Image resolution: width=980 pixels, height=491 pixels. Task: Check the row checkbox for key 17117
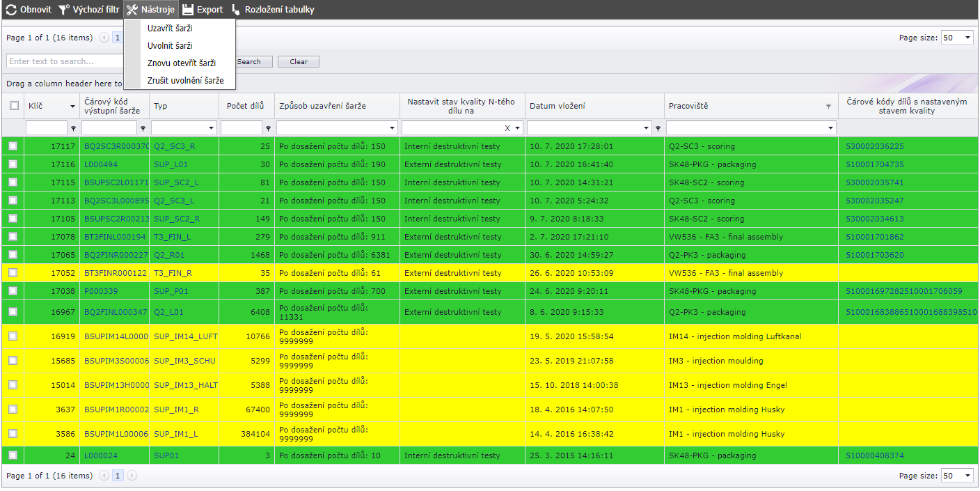(13, 146)
